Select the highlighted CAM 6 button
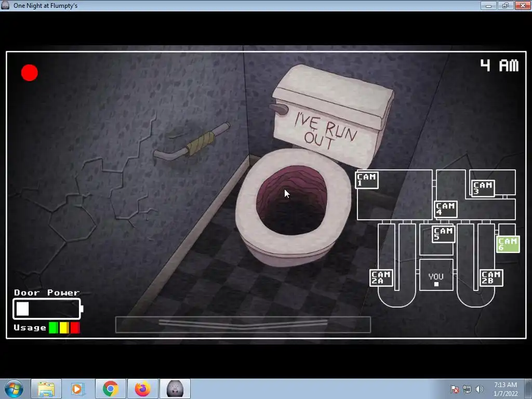The image size is (532, 399). [508, 244]
